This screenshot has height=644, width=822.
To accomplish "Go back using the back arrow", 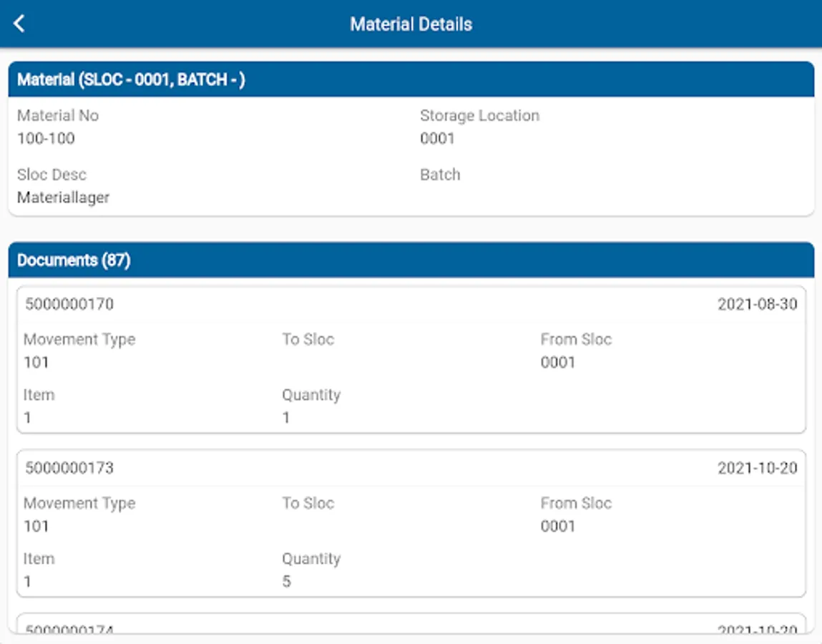I will (19, 24).
